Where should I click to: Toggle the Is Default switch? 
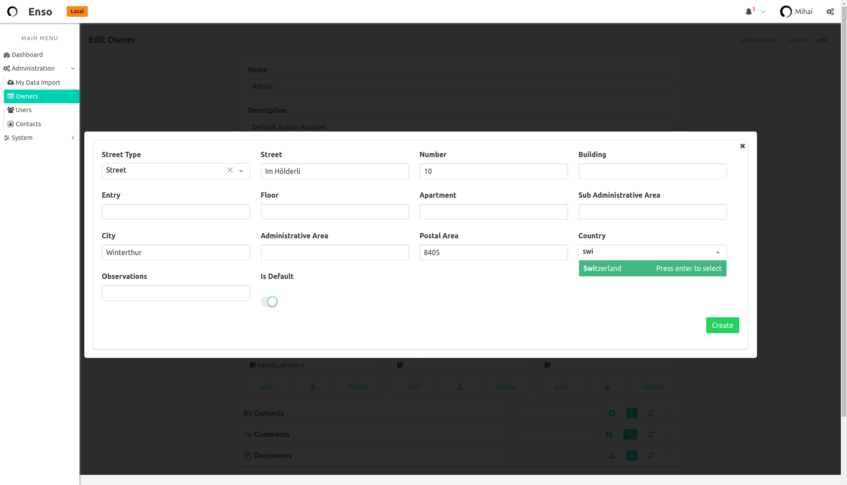pos(269,301)
